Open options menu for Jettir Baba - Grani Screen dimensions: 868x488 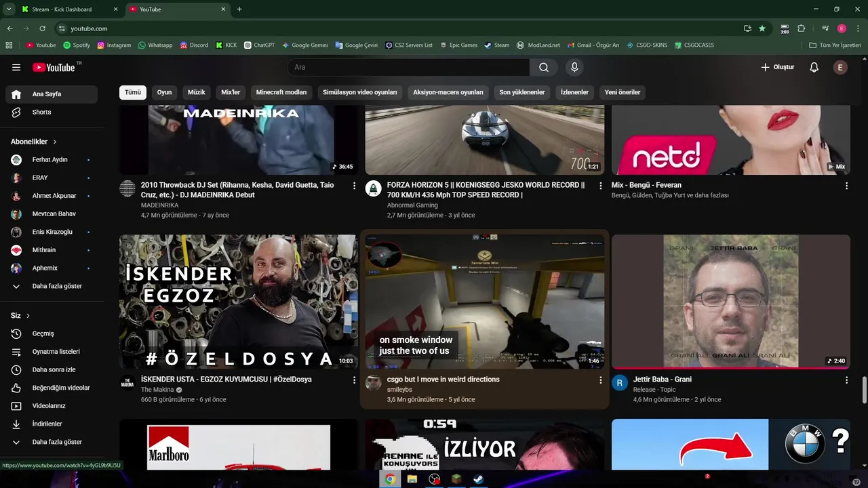(x=846, y=380)
